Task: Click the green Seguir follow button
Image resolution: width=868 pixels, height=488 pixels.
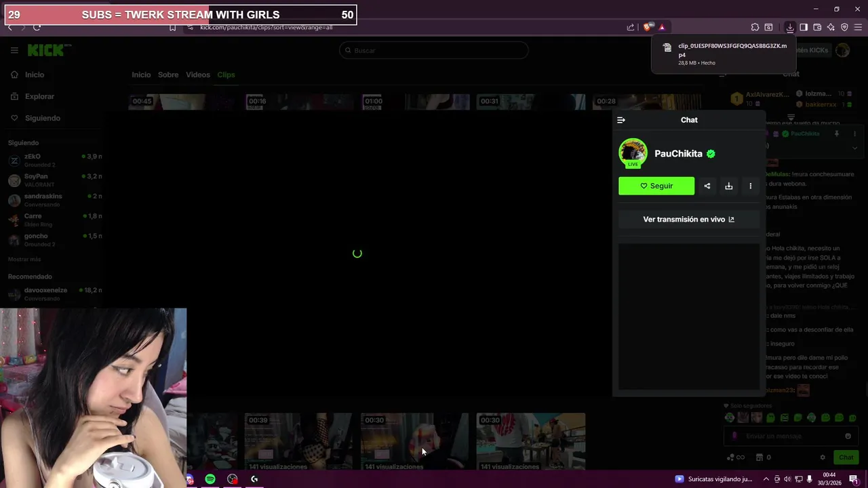Action: [656, 186]
